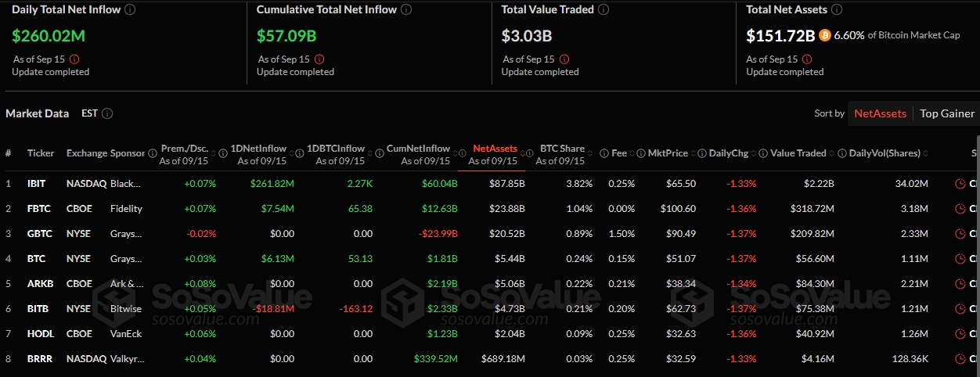Viewport: 980px width, 377px height.
Task: Click the -$18.81M net inflow cell for BITB
Action: [272, 309]
